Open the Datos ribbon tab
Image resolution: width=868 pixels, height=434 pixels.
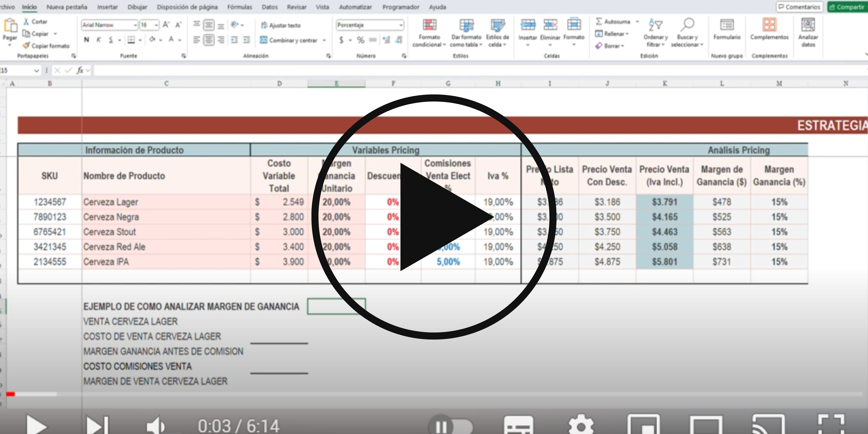coord(270,7)
